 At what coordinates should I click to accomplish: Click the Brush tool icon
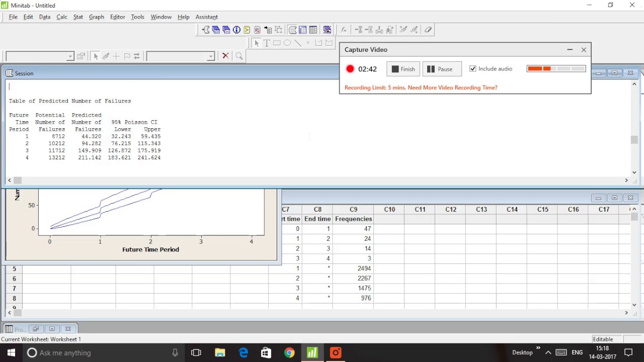point(106,56)
